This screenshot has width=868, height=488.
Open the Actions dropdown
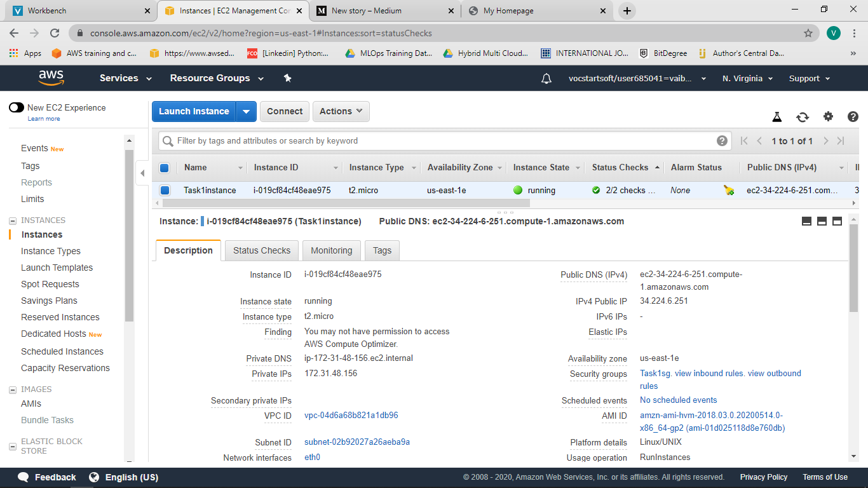341,111
